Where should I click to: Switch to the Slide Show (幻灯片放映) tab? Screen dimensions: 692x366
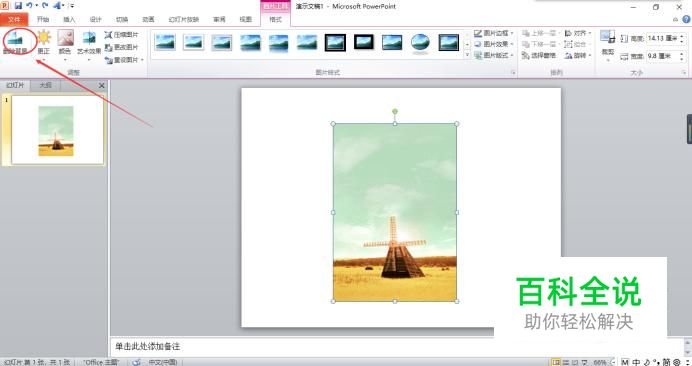(184, 19)
